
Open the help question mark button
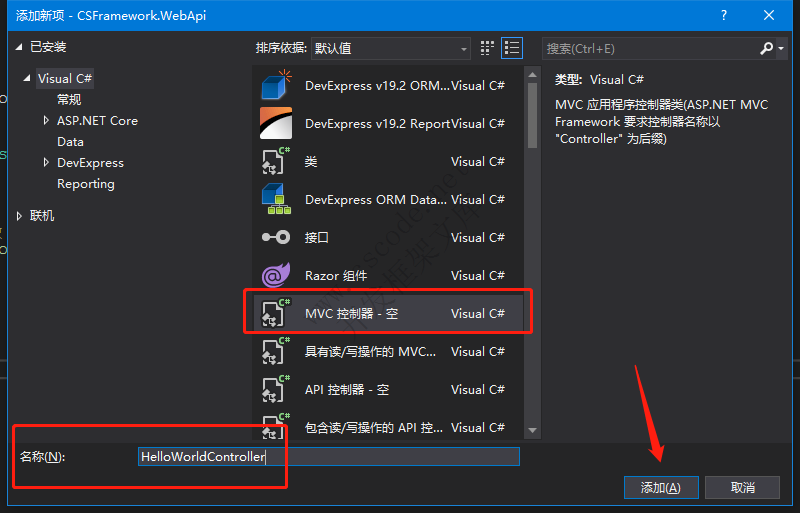[x=723, y=15]
